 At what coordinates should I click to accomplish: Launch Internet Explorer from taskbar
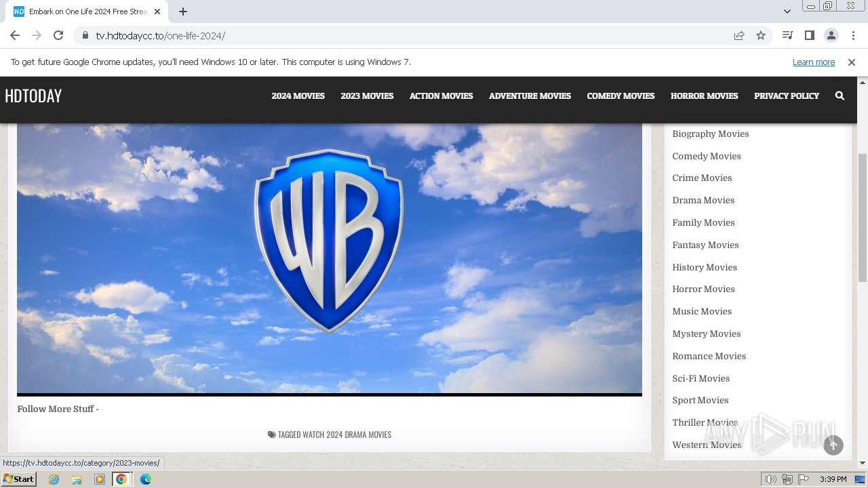54,479
